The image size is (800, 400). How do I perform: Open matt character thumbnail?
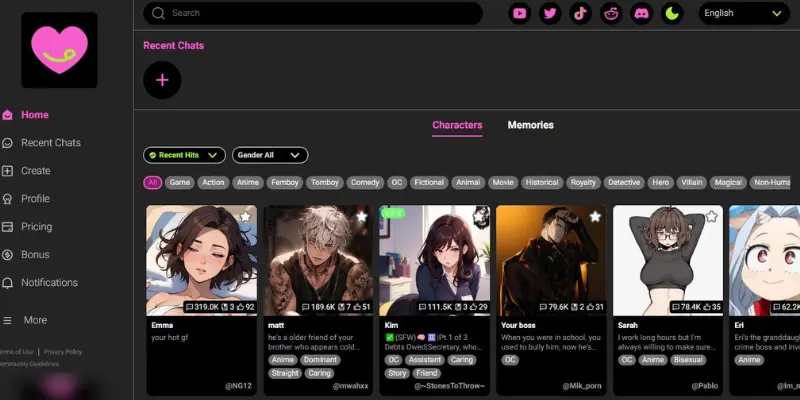click(x=318, y=260)
